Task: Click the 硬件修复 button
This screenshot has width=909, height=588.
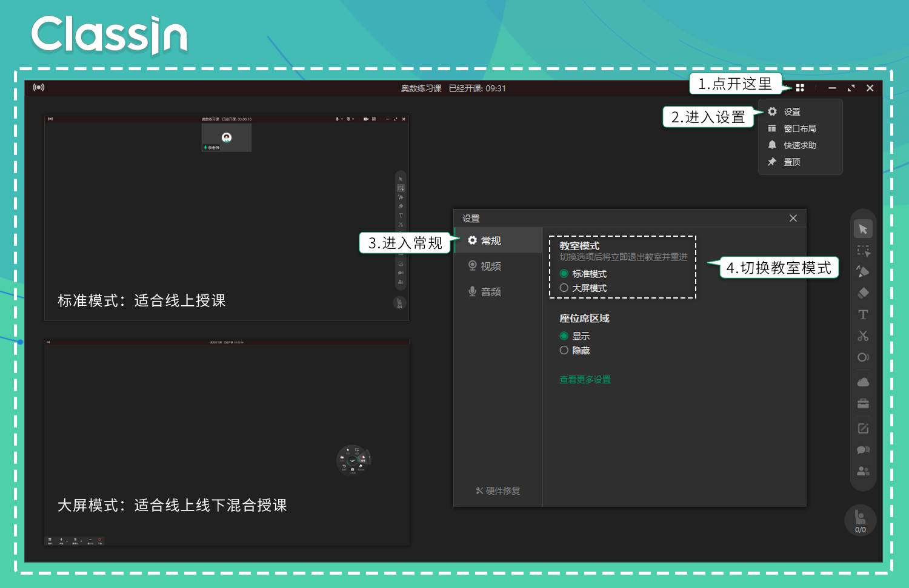Action: click(x=498, y=491)
